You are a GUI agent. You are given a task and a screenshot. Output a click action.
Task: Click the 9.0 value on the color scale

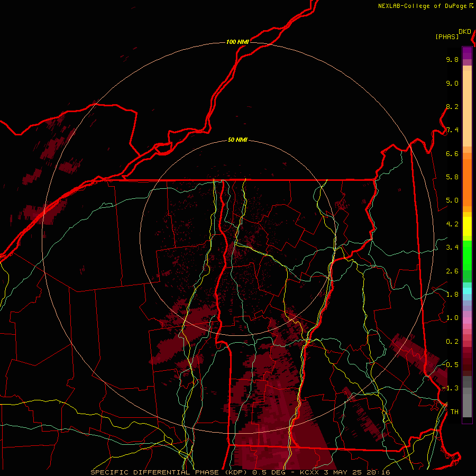tap(452, 83)
